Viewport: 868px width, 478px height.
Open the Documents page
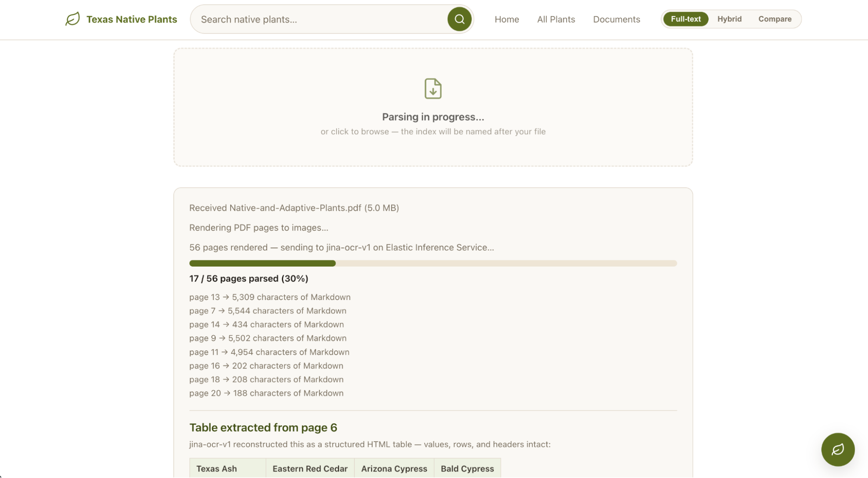[617, 20]
